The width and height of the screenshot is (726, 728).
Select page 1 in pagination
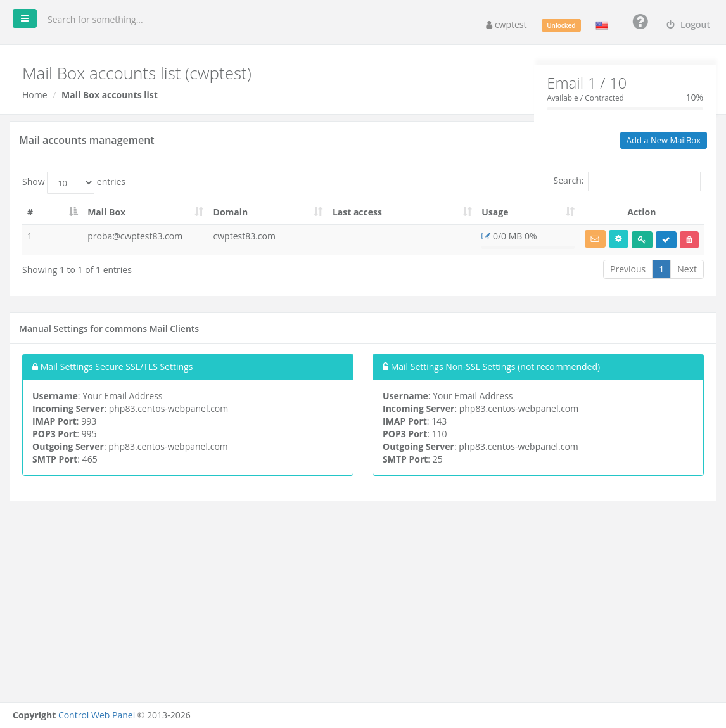click(661, 269)
